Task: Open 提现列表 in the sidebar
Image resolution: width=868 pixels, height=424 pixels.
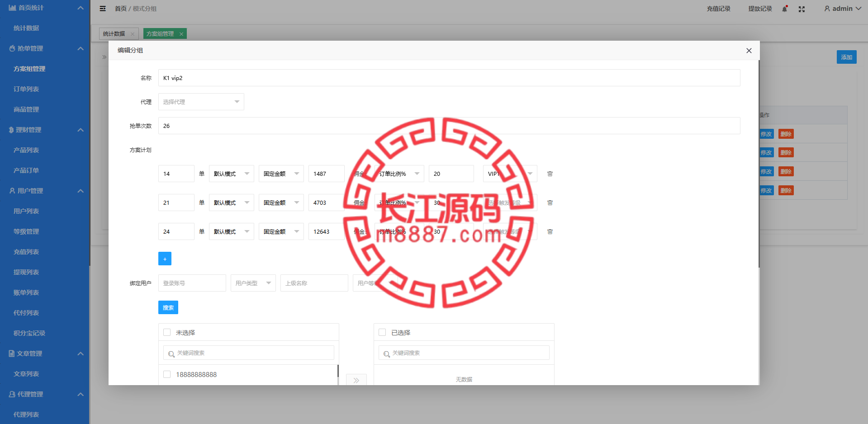Action: [26, 272]
